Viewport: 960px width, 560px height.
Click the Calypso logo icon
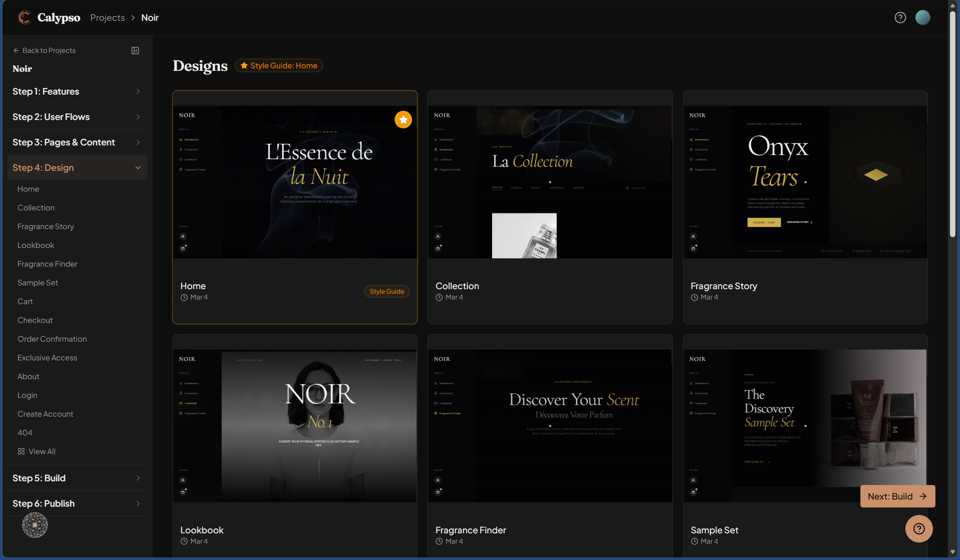[25, 17]
